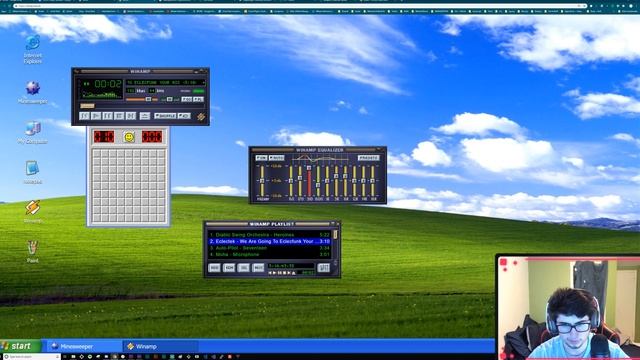Switch to Minesweeper taskbar item
This screenshot has height=360, width=640.
click(x=85, y=346)
